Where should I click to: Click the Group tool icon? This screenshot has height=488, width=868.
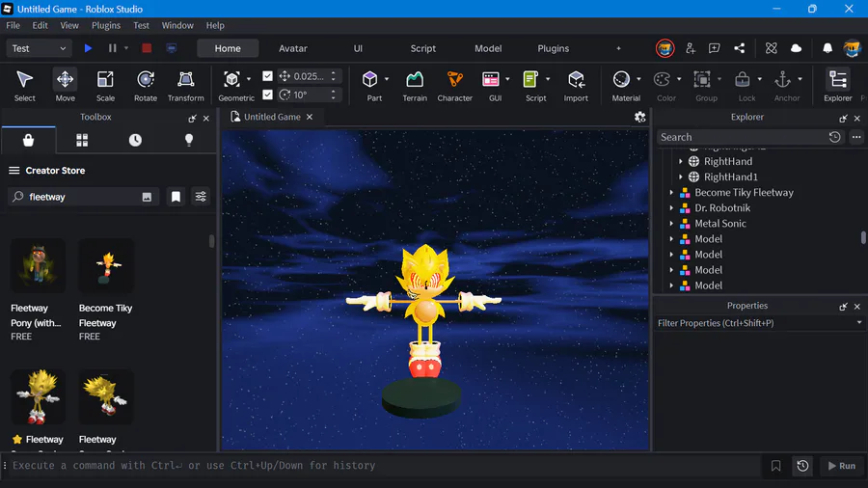click(x=702, y=80)
